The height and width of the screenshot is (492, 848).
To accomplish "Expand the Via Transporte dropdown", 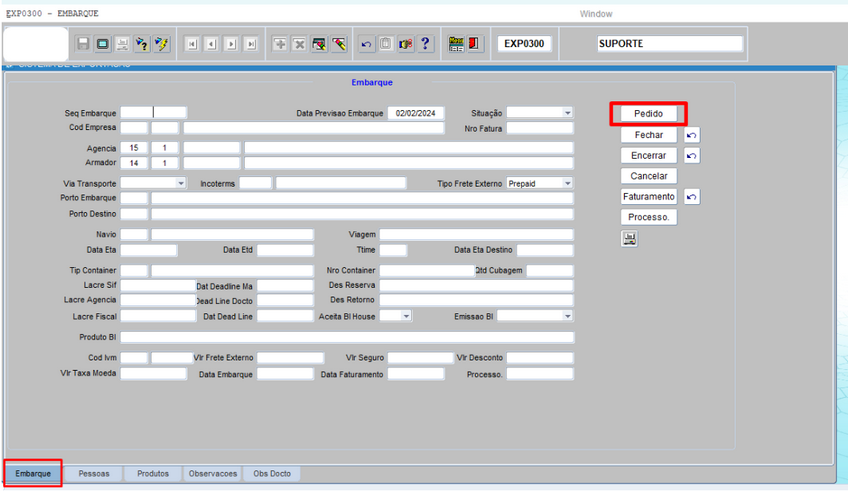I will (x=180, y=184).
